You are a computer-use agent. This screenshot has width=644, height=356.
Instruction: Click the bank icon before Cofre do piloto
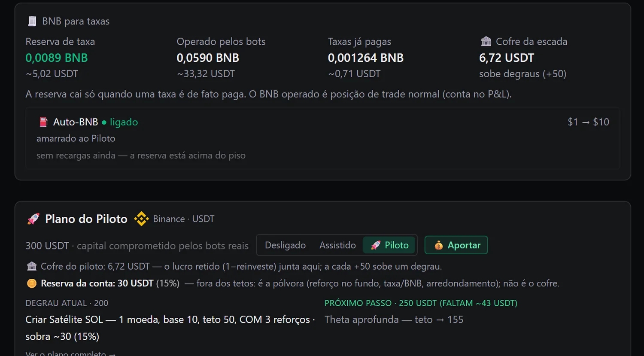tap(32, 266)
